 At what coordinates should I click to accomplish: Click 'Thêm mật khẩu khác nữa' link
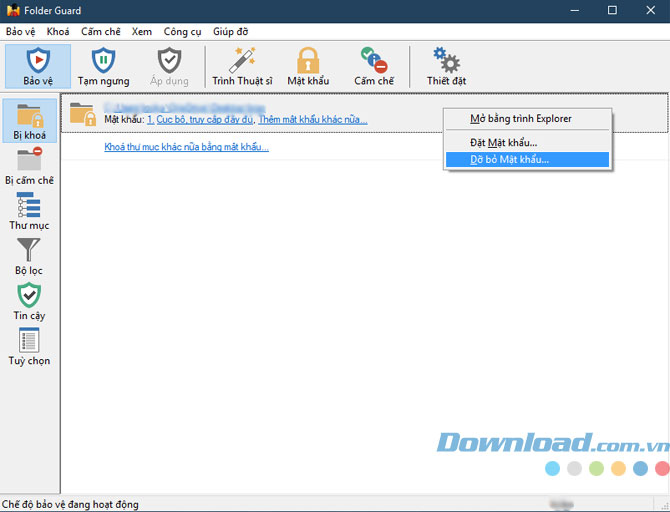click(312, 120)
